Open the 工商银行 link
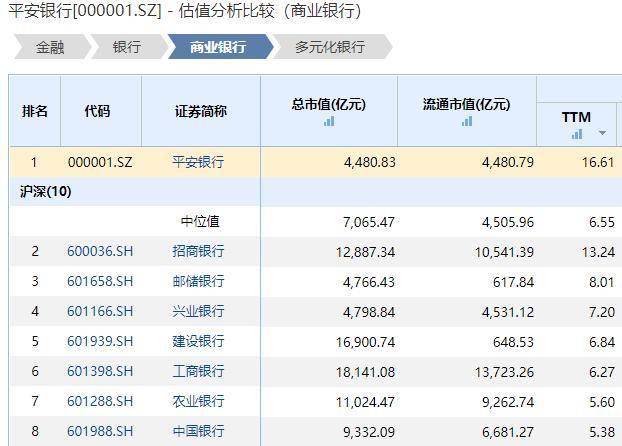 (198, 371)
